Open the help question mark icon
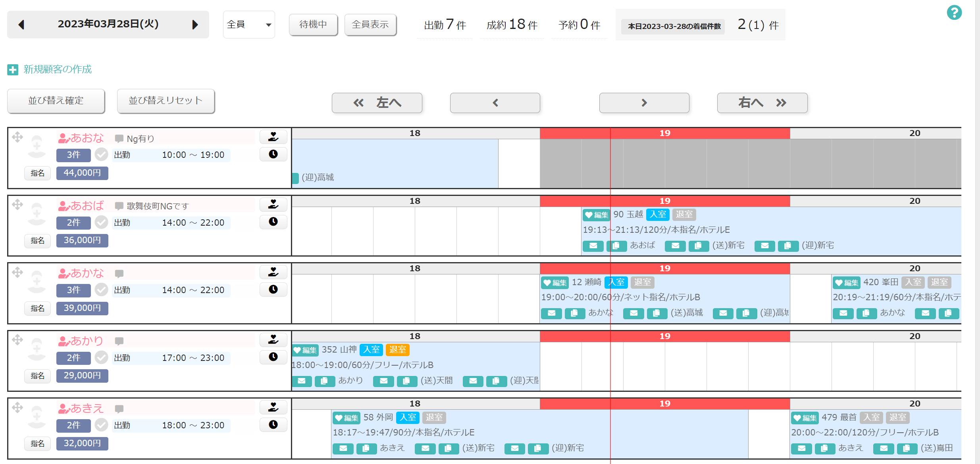This screenshot has height=464, width=980. pos(954,13)
